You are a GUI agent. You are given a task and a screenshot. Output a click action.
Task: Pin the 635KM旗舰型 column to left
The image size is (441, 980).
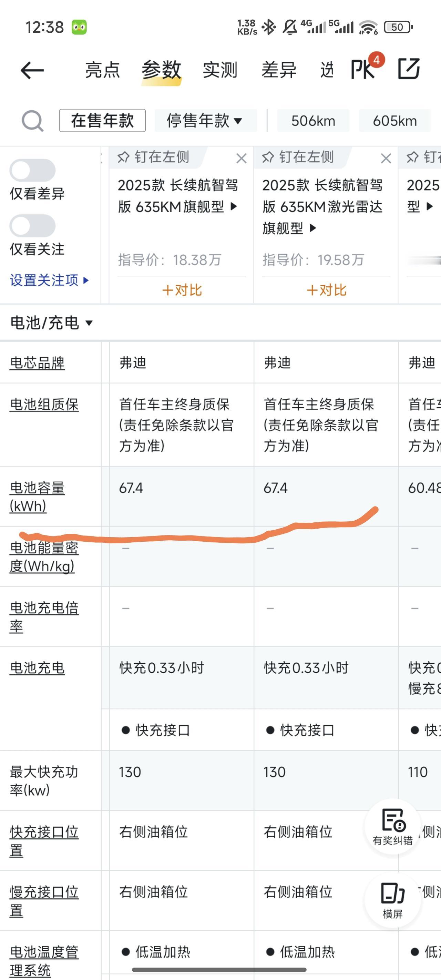pos(154,157)
